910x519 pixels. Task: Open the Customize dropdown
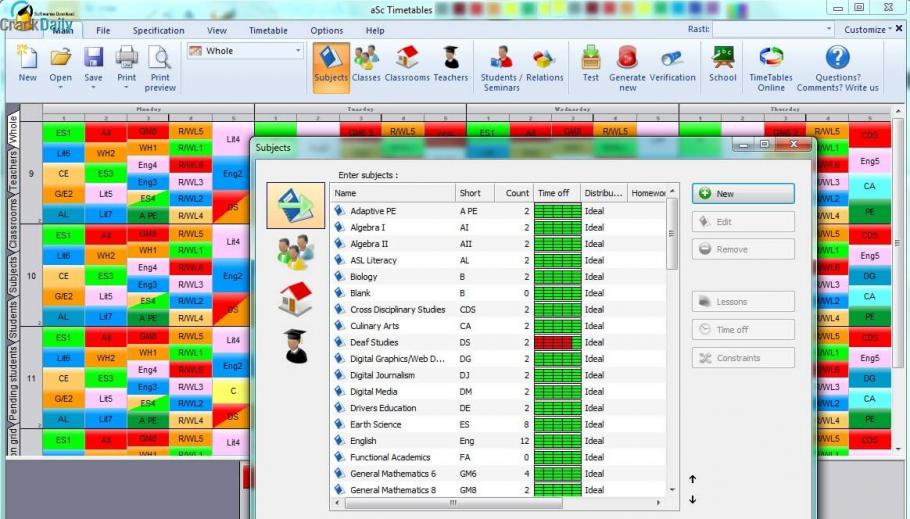[868, 30]
